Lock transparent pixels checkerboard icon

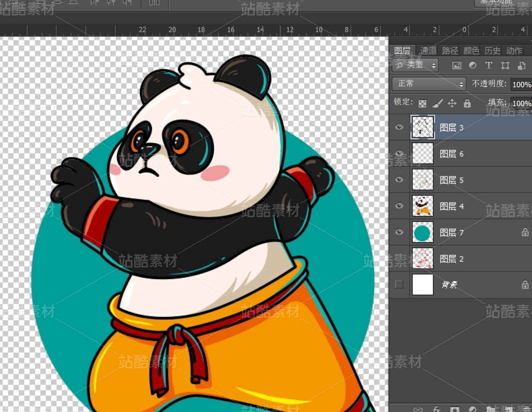pyautogui.click(x=423, y=104)
